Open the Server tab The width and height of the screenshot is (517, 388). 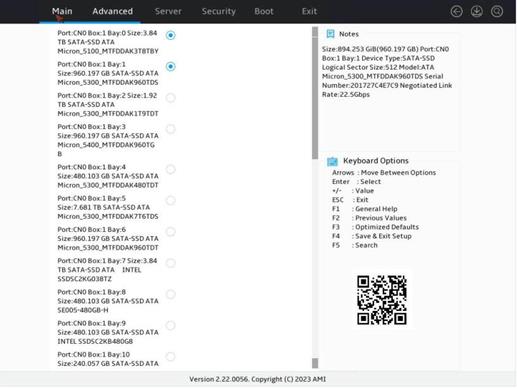click(168, 11)
